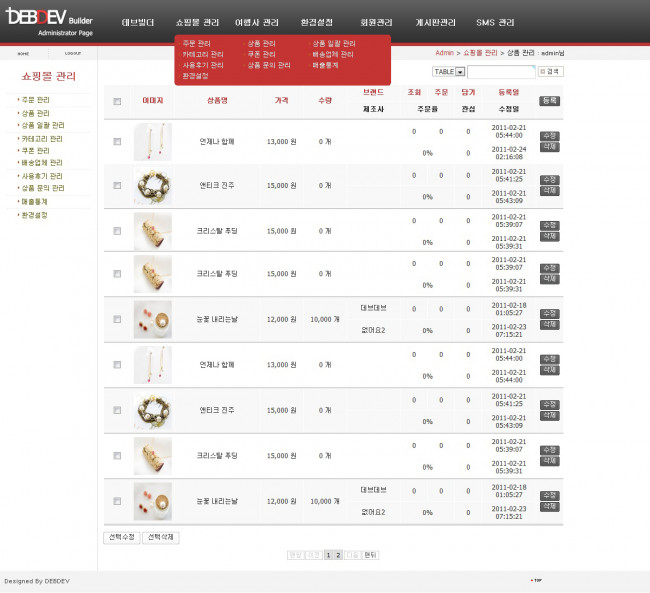Open the bottom 눈꽃 내리는날 product thumbnail

(x=153, y=501)
